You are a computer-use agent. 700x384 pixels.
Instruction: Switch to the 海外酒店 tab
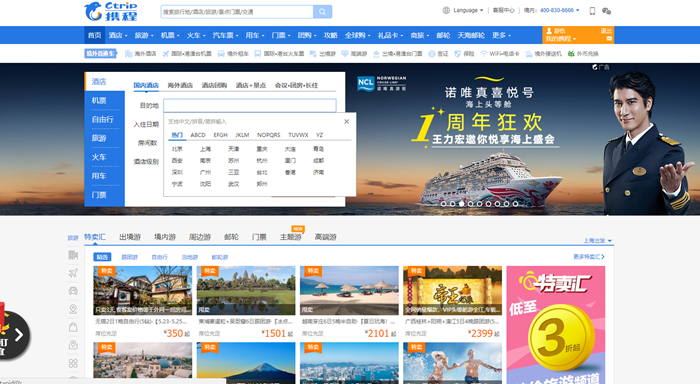point(180,85)
